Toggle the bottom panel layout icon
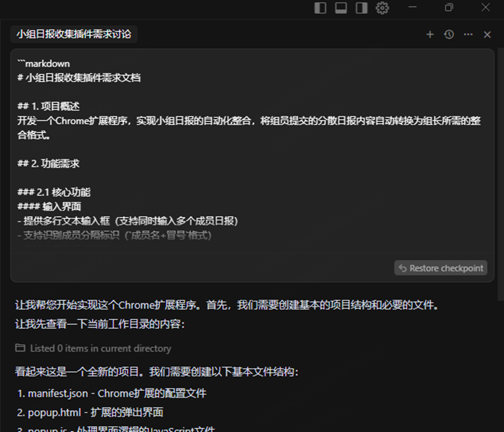The width and height of the screenshot is (504, 432). [x=341, y=8]
